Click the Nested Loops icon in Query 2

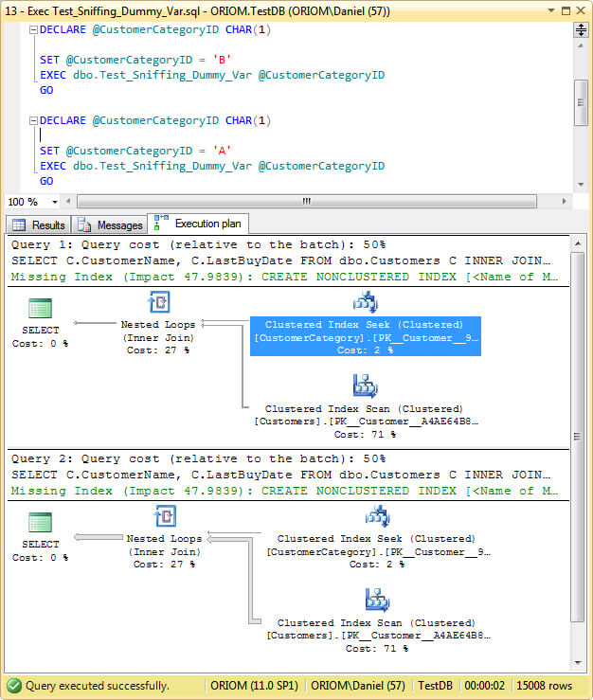[x=164, y=517]
